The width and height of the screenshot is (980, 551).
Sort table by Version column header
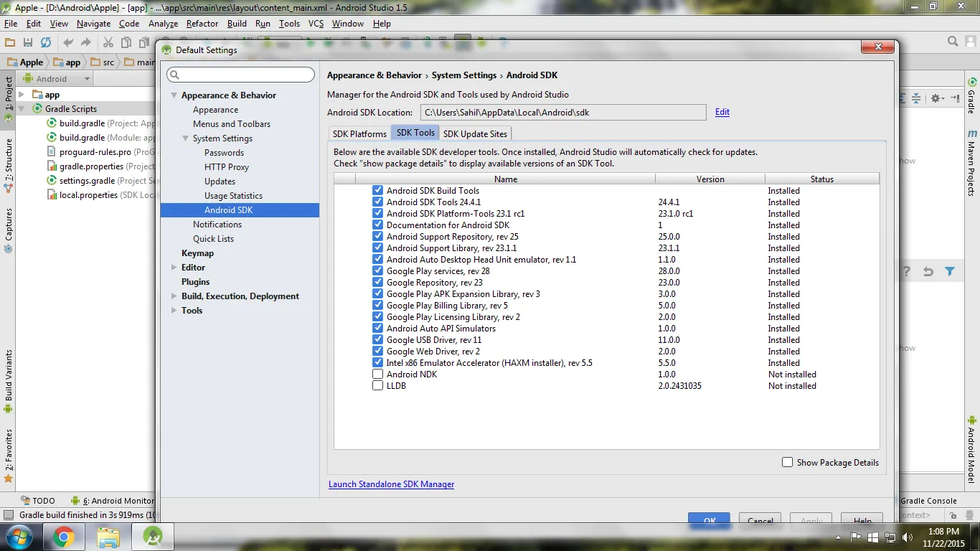710,179
